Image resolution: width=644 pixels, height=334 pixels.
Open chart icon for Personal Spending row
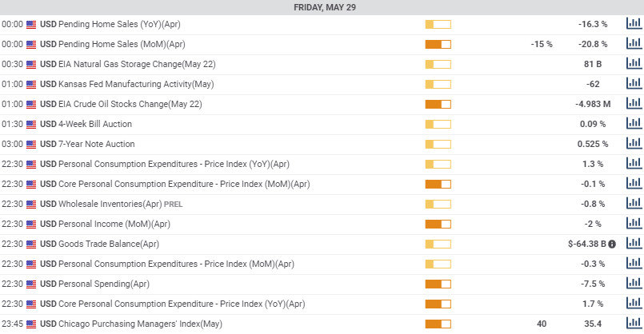[x=634, y=284]
